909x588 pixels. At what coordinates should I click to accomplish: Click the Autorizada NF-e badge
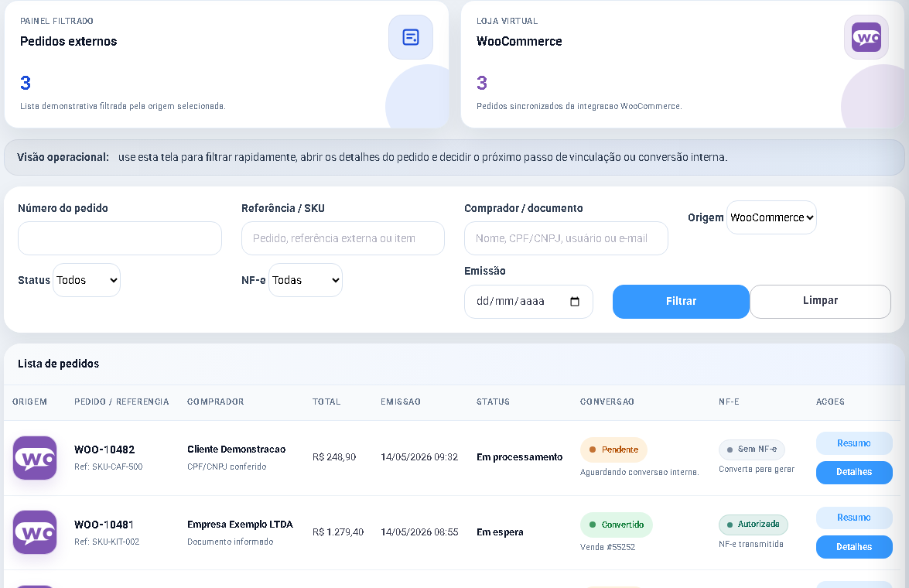pyautogui.click(x=753, y=525)
